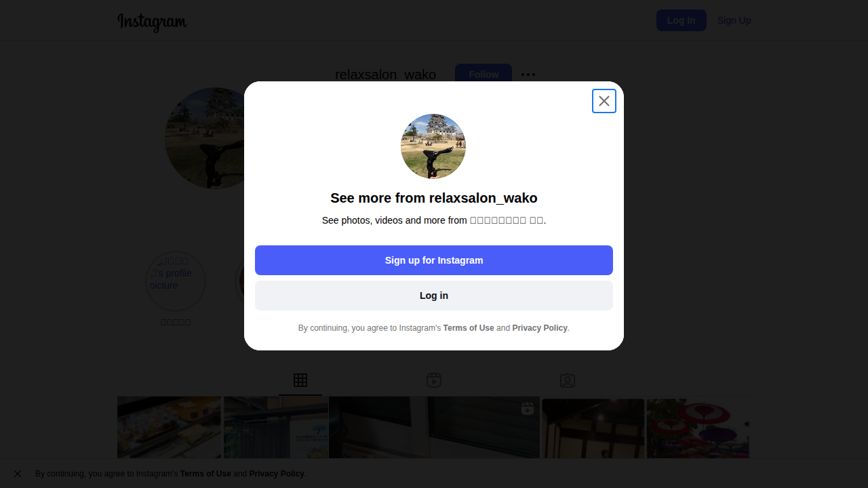The height and width of the screenshot is (488, 868).
Task: Open the Sign Up header link
Action: tap(734, 20)
